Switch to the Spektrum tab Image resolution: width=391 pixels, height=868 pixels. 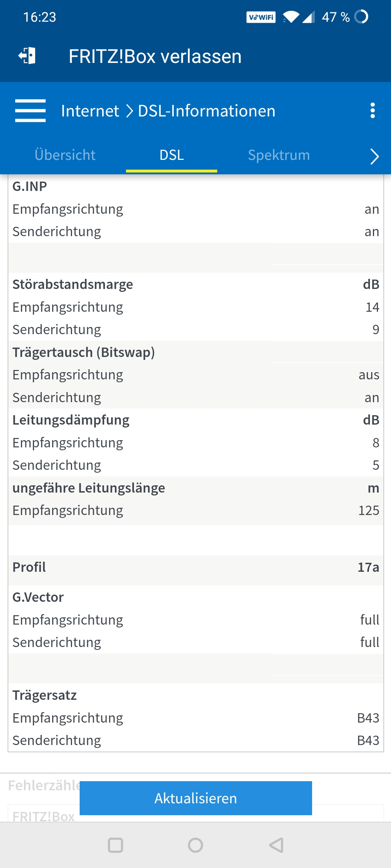[x=279, y=156]
